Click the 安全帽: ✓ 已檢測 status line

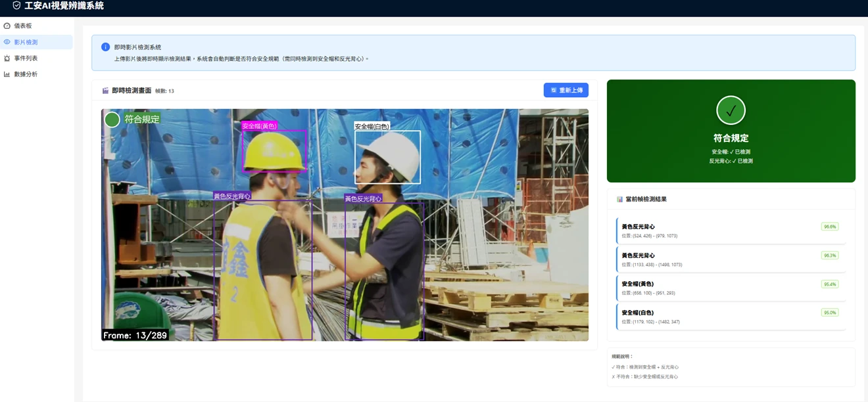coord(731,152)
